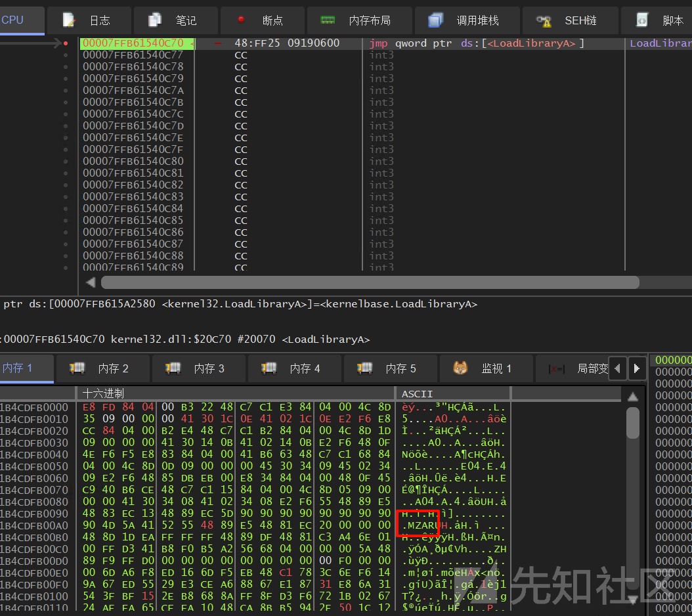Switch to 内存 2 dump tab
Screen dimensions: 692x616
coord(103,368)
